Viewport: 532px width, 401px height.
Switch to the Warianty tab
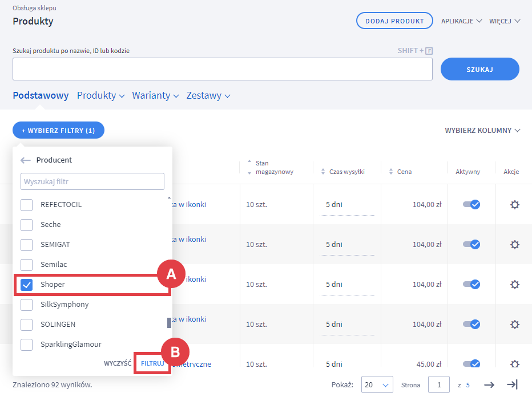coord(155,96)
